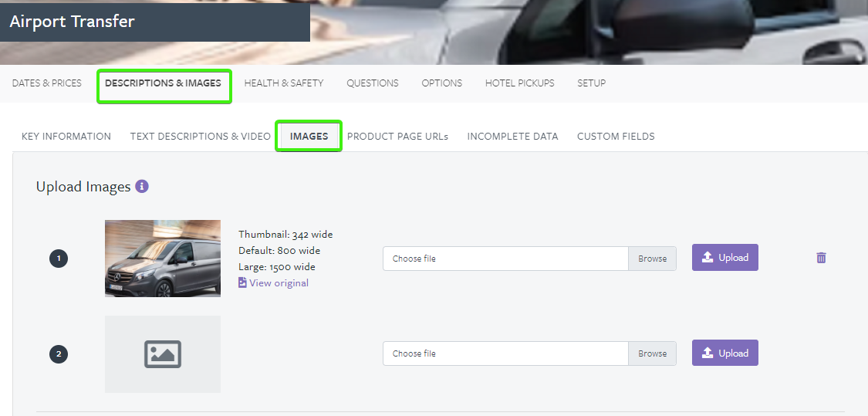The height and width of the screenshot is (416, 868).
Task: Switch to the Setup tab
Action: (x=591, y=83)
